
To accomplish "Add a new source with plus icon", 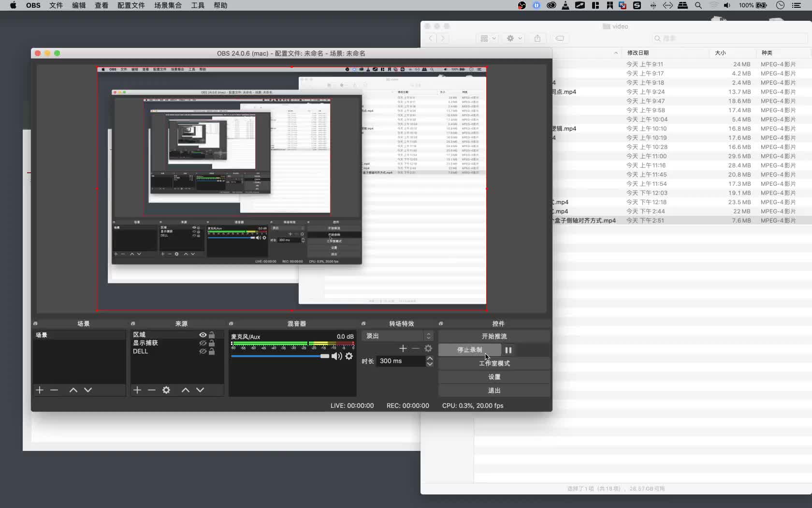I will pos(137,390).
